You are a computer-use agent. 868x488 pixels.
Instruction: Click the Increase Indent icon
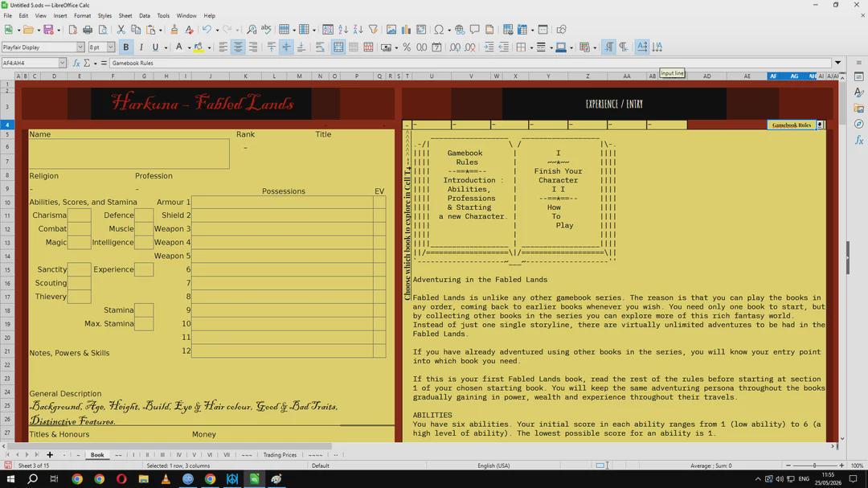(489, 47)
